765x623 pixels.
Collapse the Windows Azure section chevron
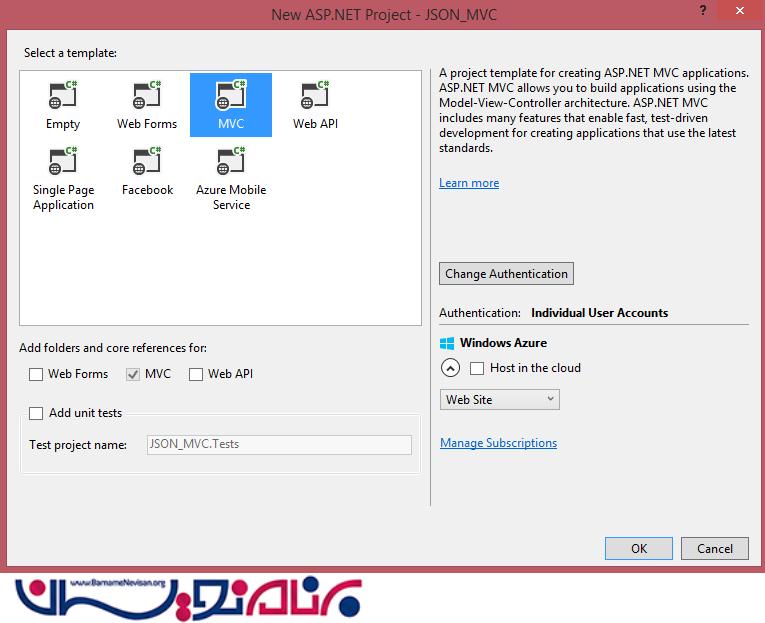[450, 368]
